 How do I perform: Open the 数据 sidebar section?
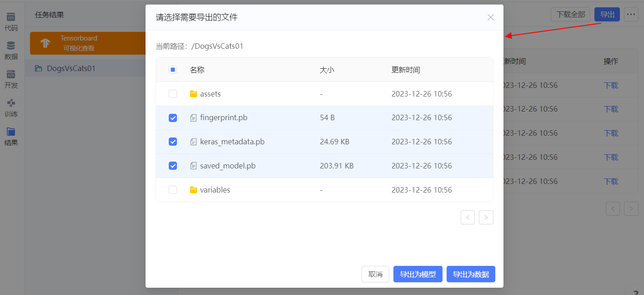pos(11,51)
